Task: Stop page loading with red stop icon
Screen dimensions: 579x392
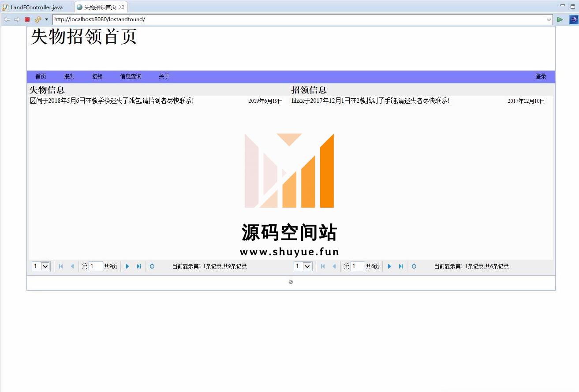Action: coord(27,19)
